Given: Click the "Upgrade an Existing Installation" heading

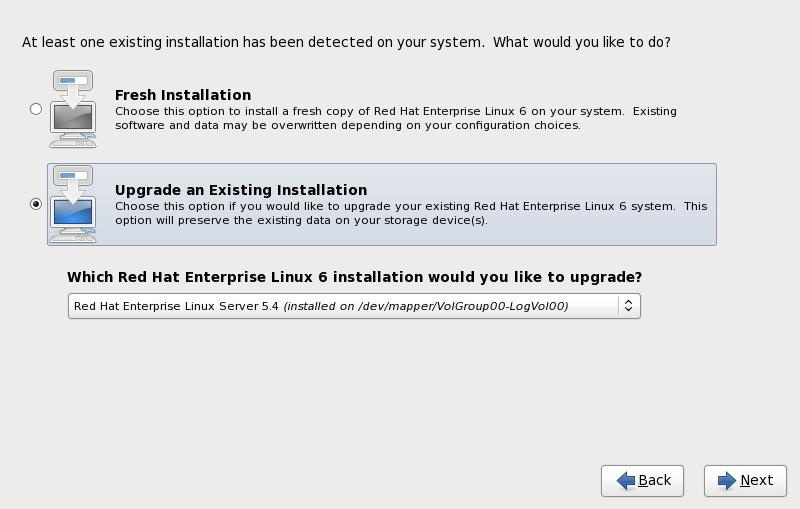Looking at the screenshot, I should click(x=241, y=190).
